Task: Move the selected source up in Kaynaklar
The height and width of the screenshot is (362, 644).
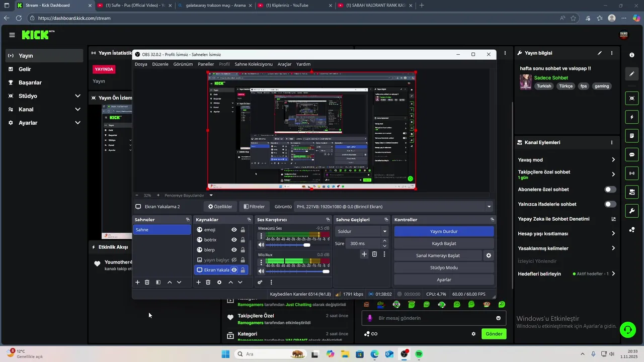Action: click(x=230, y=283)
